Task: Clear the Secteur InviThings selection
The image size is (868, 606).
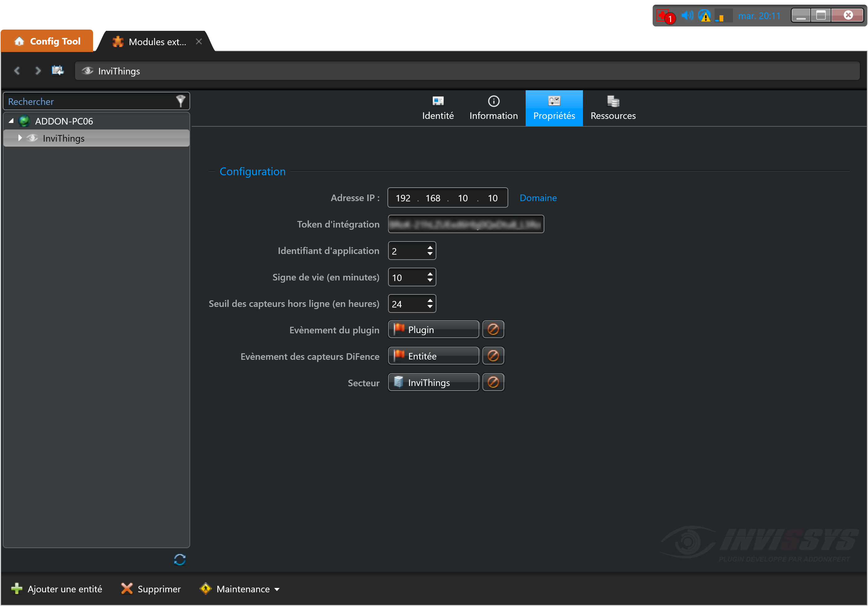Action: pyautogui.click(x=493, y=382)
